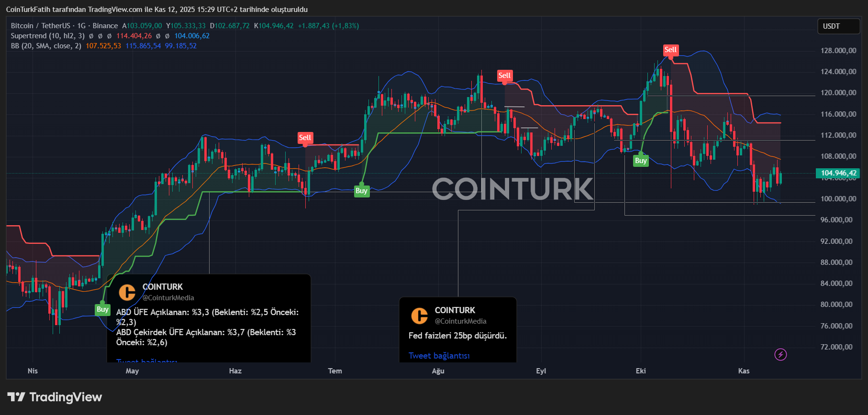
Task: Click the Tem label on the time axis
Action: tap(335, 371)
